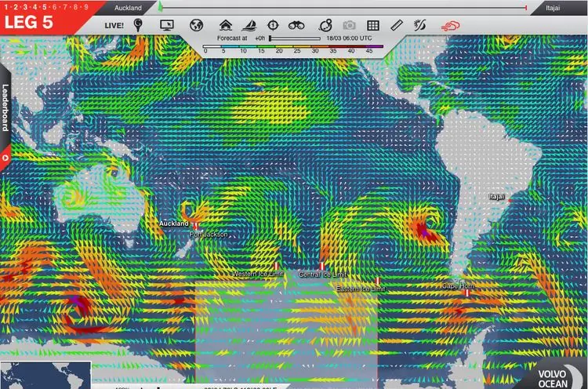Click the Western Ice Limit flag marker
The width and height of the screenshot is (588, 389).
277,266
